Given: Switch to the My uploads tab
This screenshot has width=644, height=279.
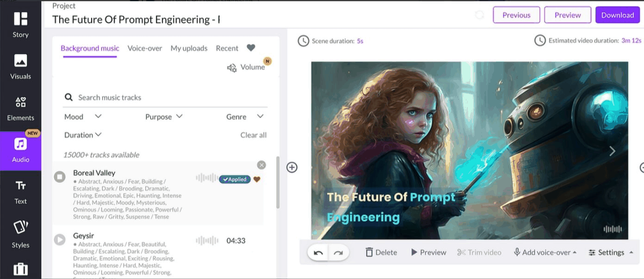Looking at the screenshot, I should (x=189, y=48).
